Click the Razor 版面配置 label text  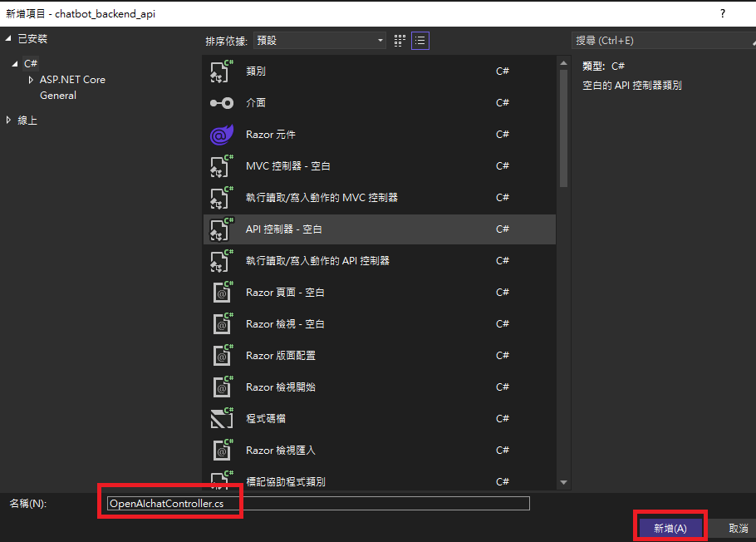tap(281, 356)
